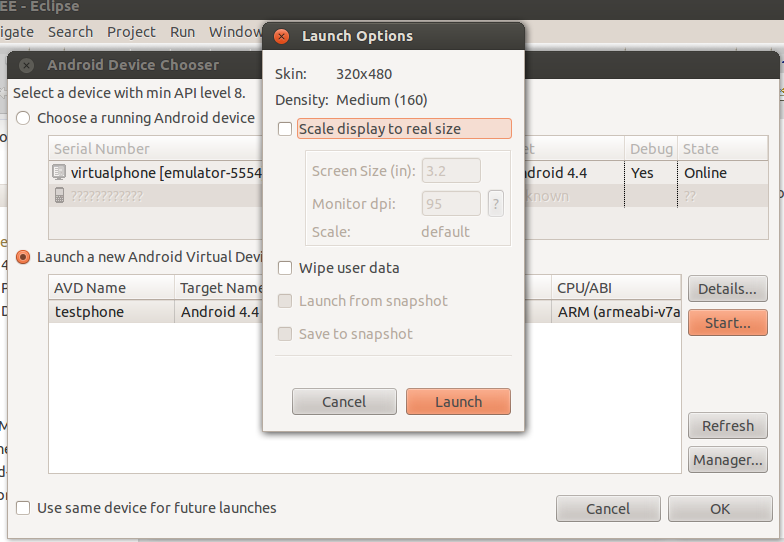The image size is (784, 542).
Task: Click the virtualphone [emulator-5554 serial text
Action: pyautogui.click(x=166, y=173)
